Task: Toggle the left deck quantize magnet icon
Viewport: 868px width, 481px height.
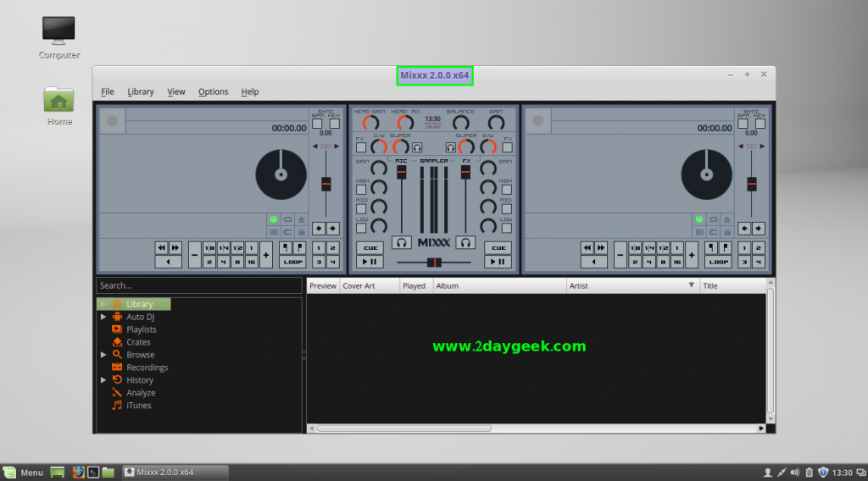Action: click(288, 232)
